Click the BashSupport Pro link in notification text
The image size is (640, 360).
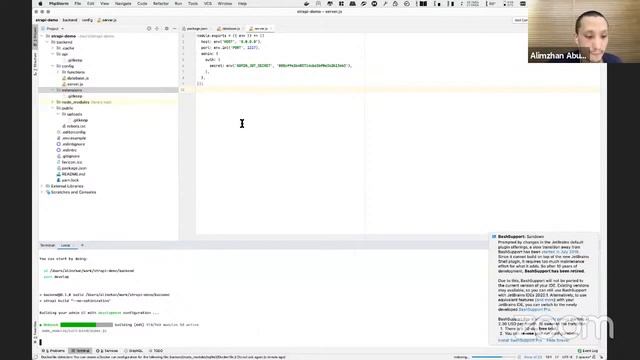(534, 309)
